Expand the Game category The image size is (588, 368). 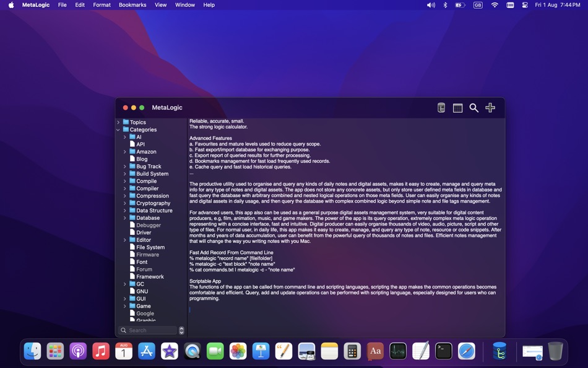(125, 306)
